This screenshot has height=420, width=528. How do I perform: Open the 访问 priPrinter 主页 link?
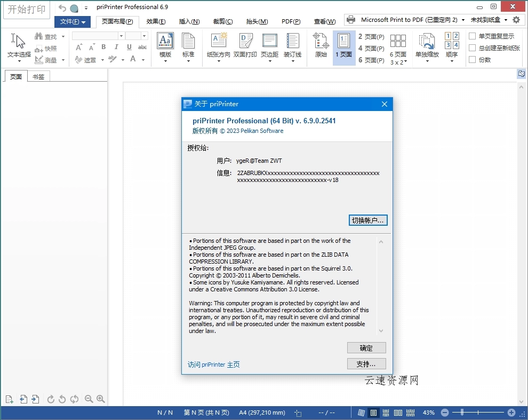(x=212, y=364)
